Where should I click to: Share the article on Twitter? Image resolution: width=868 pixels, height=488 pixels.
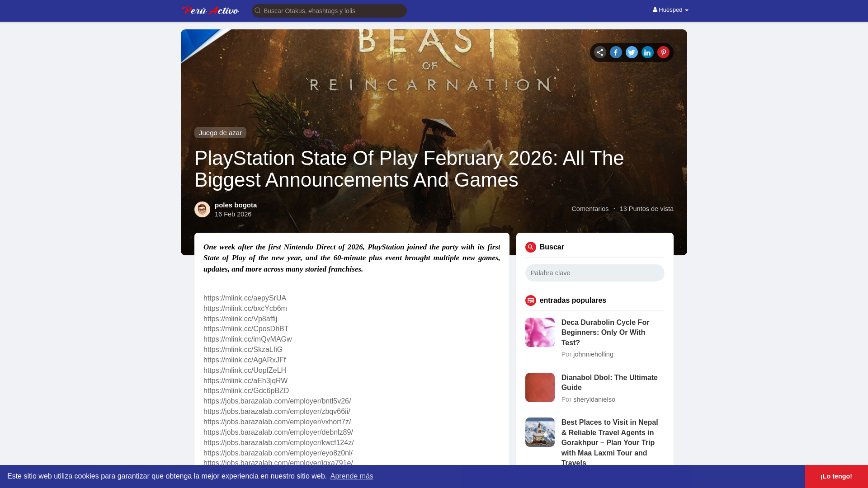coord(632,52)
